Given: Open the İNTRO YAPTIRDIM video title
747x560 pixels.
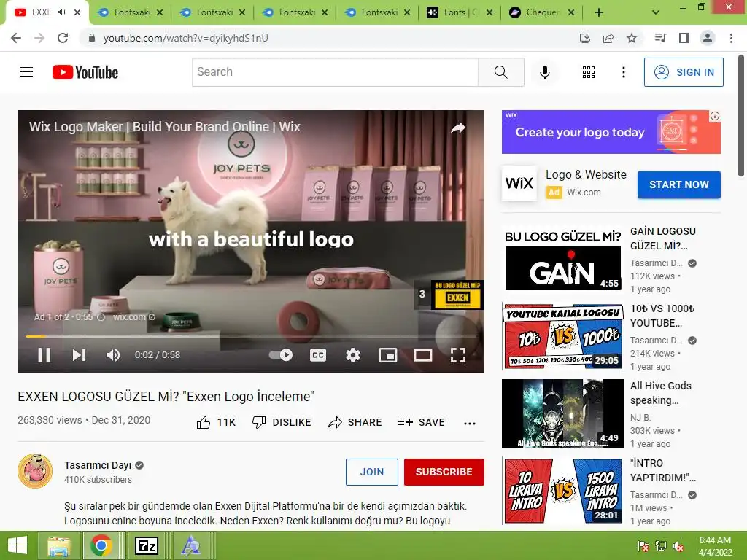Looking at the screenshot, I should (662, 470).
